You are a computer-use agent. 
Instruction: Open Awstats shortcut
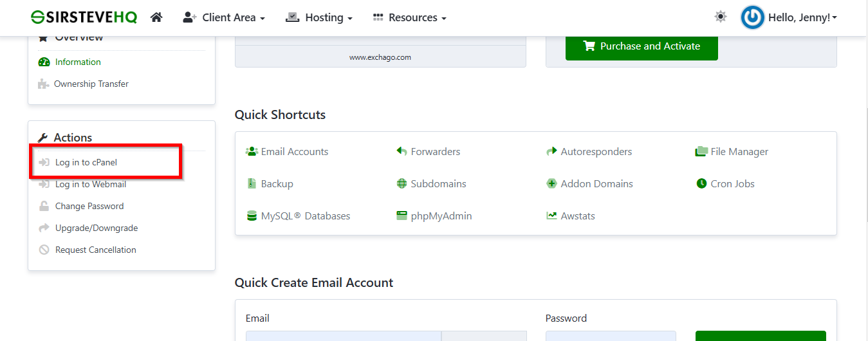tap(578, 216)
